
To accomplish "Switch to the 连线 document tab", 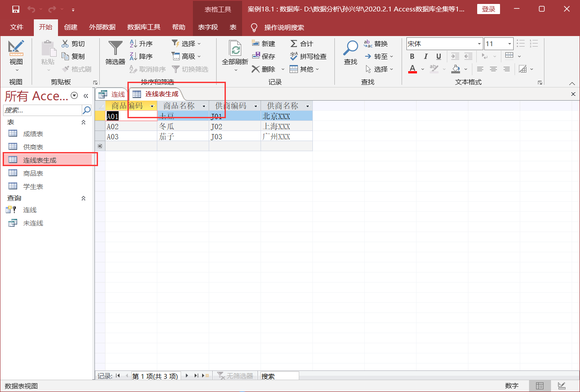I will pyautogui.click(x=111, y=94).
